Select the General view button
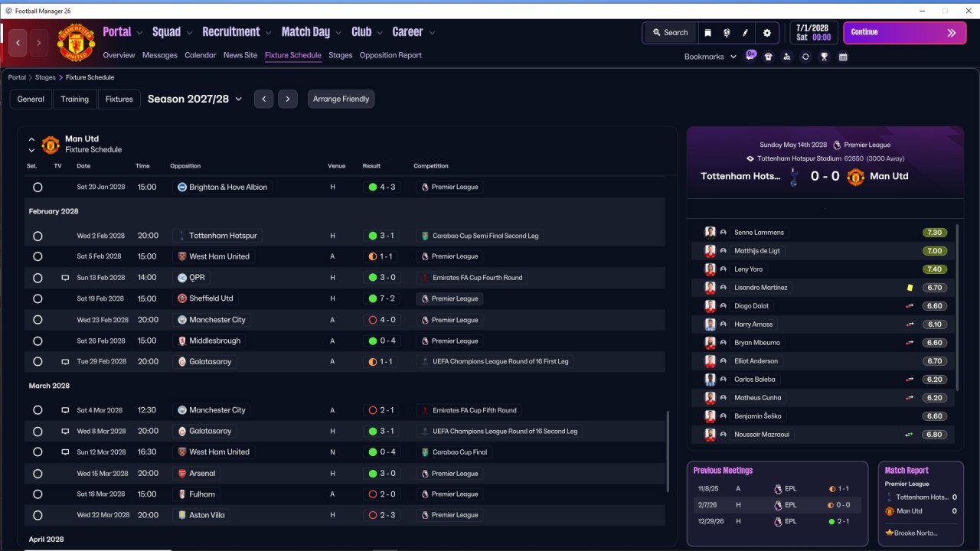Image resolution: width=980 pixels, height=551 pixels. coord(31,99)
